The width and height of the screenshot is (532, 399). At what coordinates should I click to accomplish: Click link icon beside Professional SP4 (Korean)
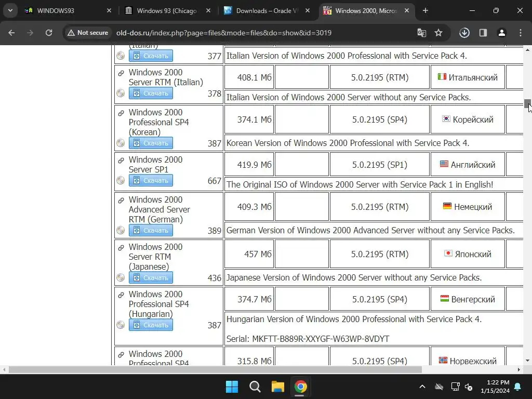(121, 113)
